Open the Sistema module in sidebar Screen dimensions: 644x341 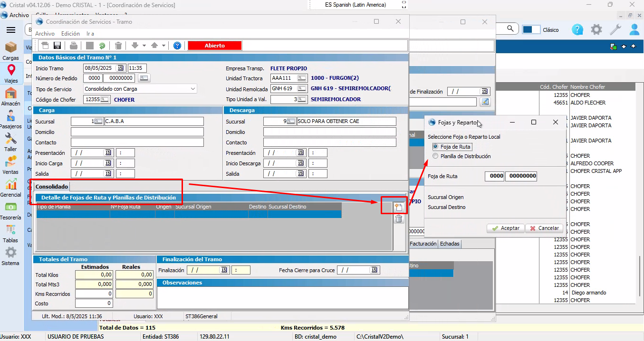tap(10, 256)
